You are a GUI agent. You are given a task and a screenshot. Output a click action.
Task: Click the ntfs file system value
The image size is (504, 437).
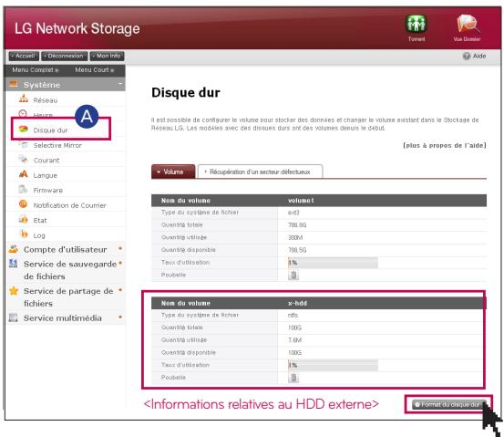[x=293, y=315]
